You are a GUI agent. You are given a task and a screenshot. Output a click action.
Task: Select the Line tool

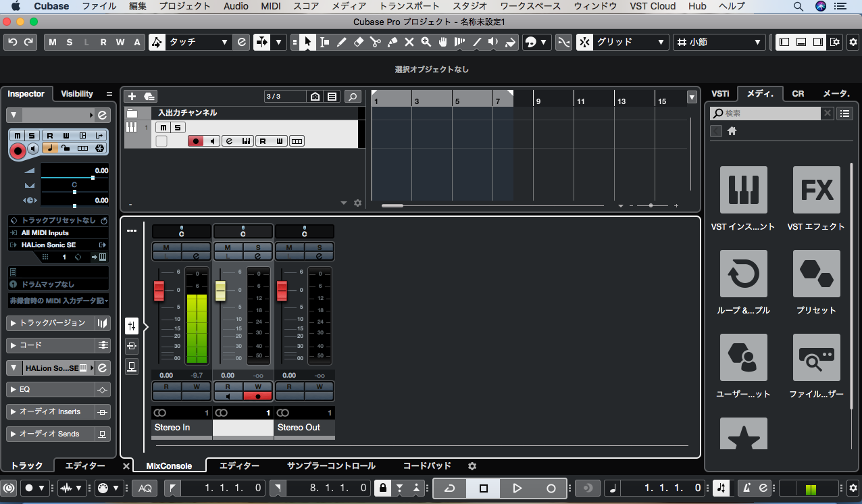tap(477, 42)
